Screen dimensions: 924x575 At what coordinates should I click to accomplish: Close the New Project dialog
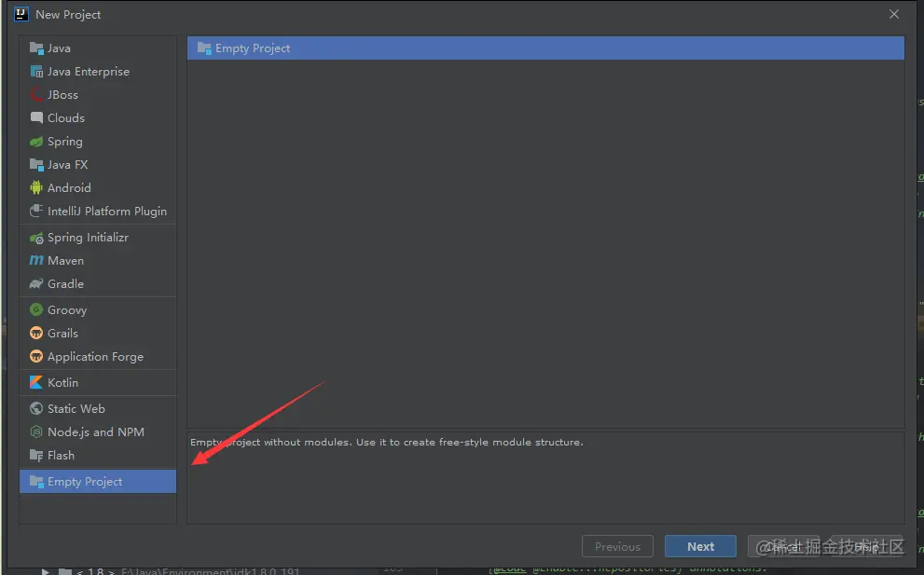894,14
